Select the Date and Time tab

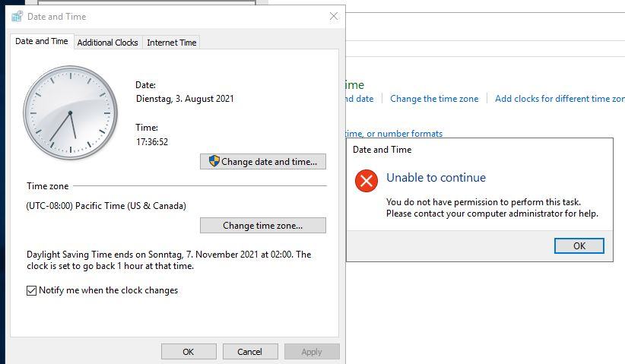pos(42,41)
